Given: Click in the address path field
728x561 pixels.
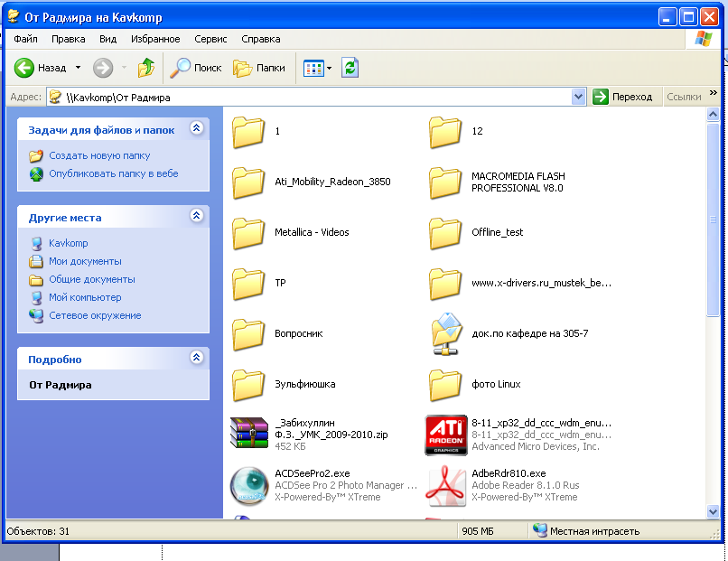Looking at the screenshot, I should pos(316,97).
